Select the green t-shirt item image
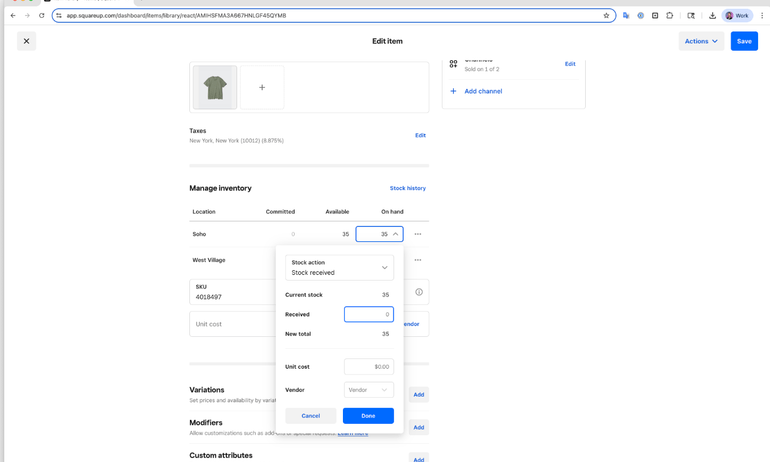The width and height of the screenshot is (770, 462). pos(215,87)
